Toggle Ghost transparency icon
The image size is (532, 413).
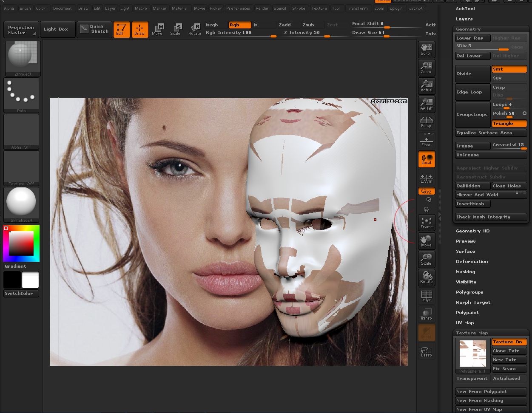pos(427,333)
